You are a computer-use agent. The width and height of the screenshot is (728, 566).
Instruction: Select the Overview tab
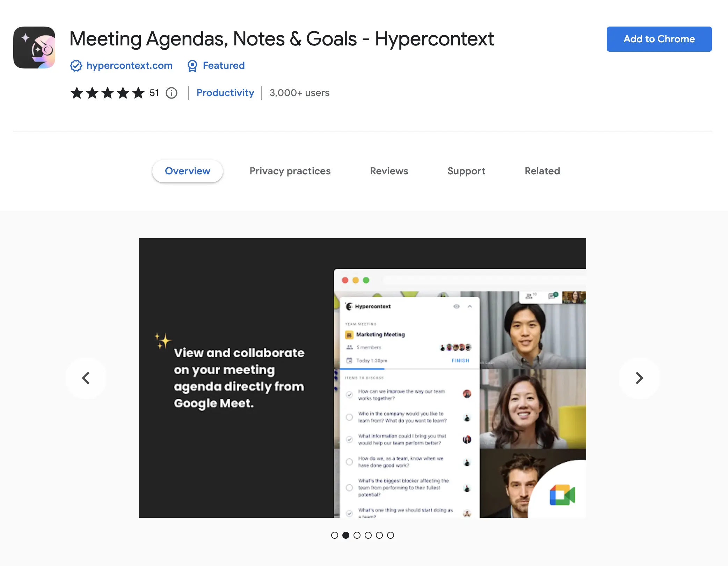188,171
